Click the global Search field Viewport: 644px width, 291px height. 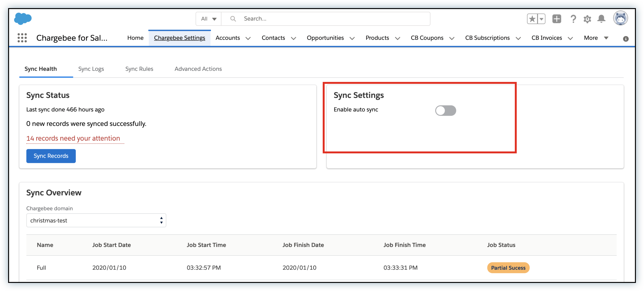[325, 19]
